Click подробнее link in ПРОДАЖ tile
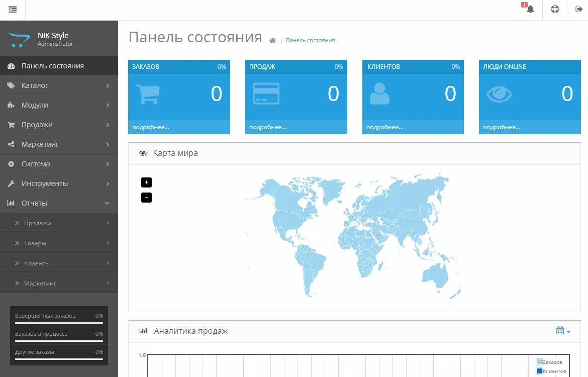Image resolution: width=588 pixels, height=377 pixels. pos(268,127)
